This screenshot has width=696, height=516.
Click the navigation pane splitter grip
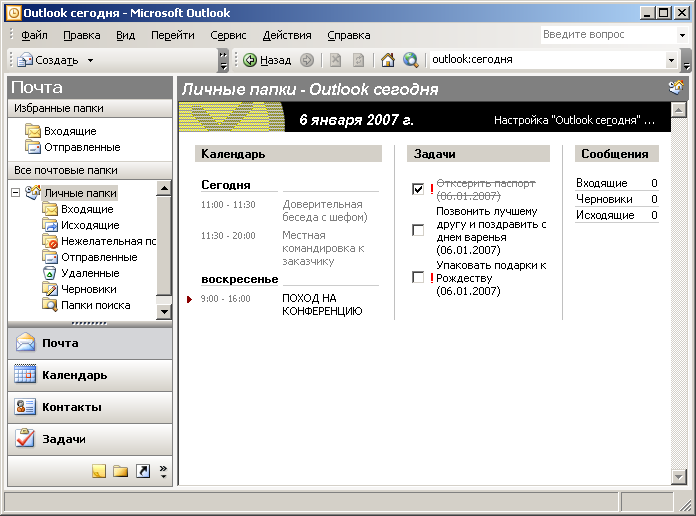[90, 323]
